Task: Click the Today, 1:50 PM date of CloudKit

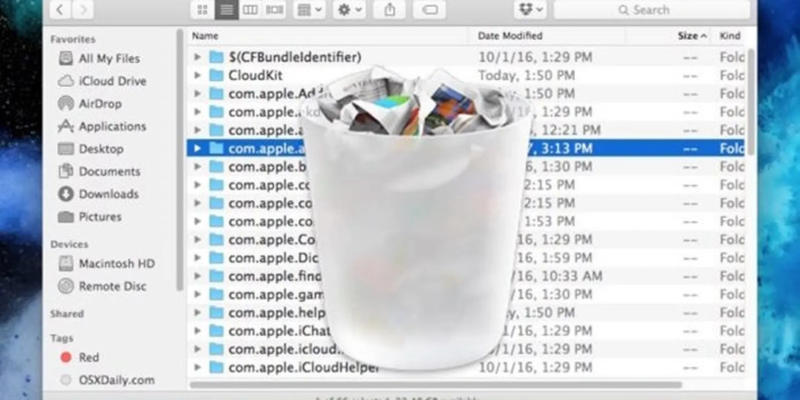Action: pyautogui.click(x=527, y=76)
